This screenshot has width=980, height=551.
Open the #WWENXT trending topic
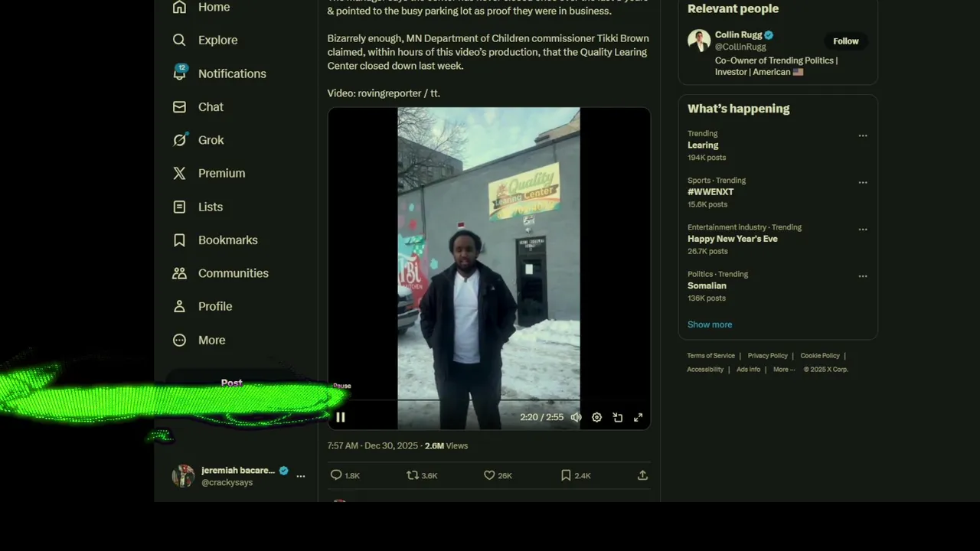point(710,192)
